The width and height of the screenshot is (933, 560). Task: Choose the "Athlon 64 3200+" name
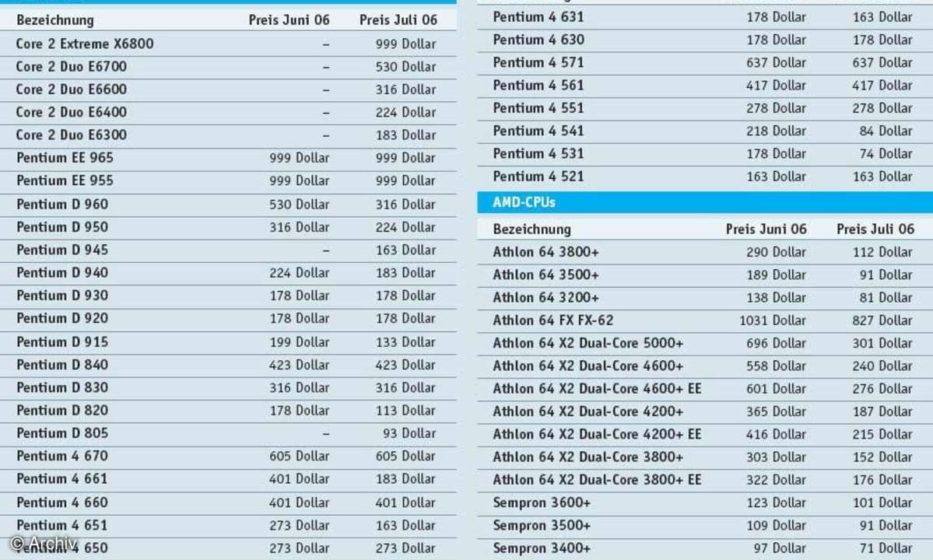[x=545, y=297]
